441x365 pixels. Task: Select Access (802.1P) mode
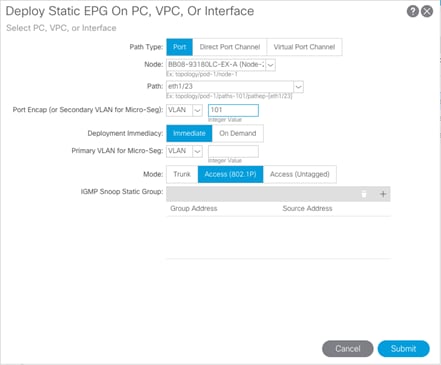(230, 174)
